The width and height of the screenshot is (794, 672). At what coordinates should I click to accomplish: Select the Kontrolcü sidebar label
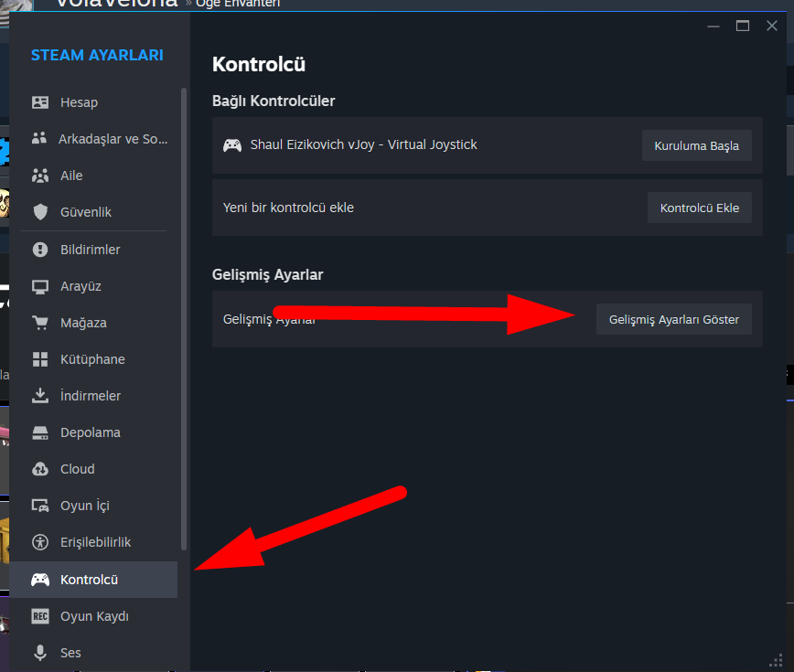pos(89,580)
